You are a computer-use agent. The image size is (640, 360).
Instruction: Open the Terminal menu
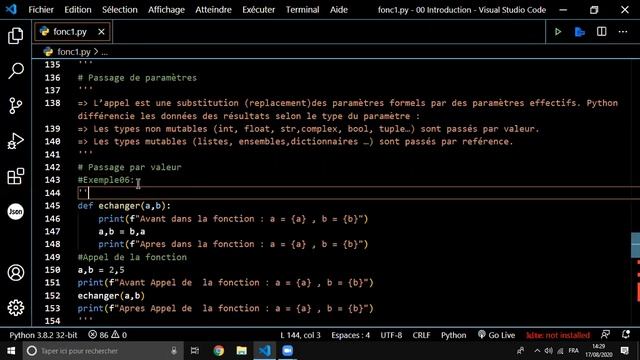(302, 9)
